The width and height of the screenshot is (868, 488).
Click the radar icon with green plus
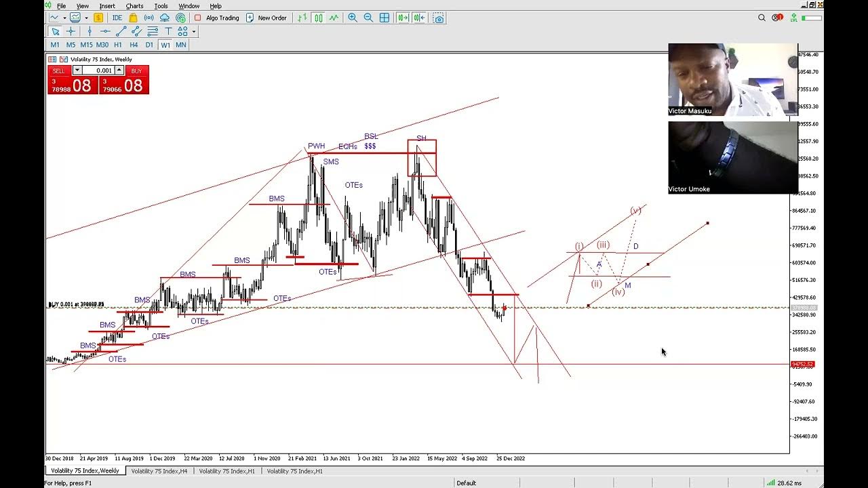(x=180, y=18)
